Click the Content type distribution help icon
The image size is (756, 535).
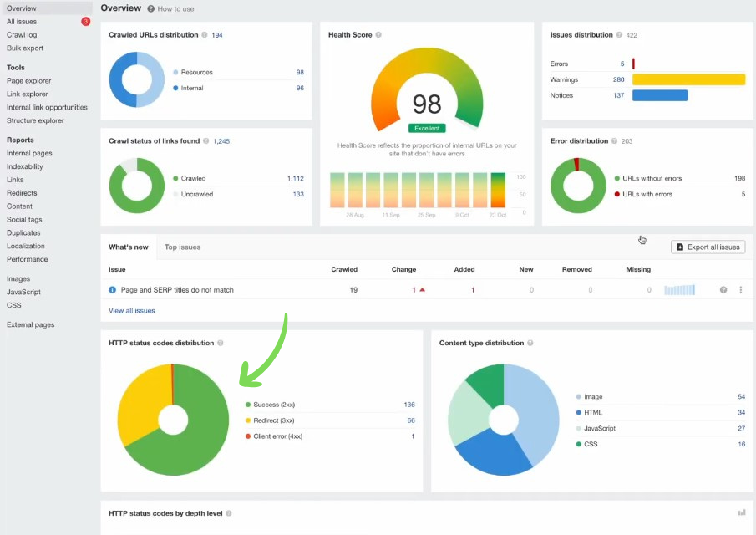point(530,344)
